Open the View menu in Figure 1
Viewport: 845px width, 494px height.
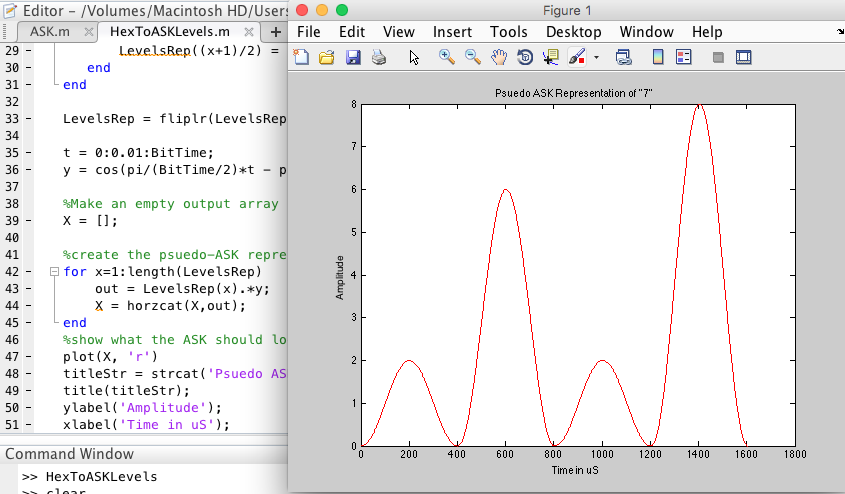click(399, 32)
